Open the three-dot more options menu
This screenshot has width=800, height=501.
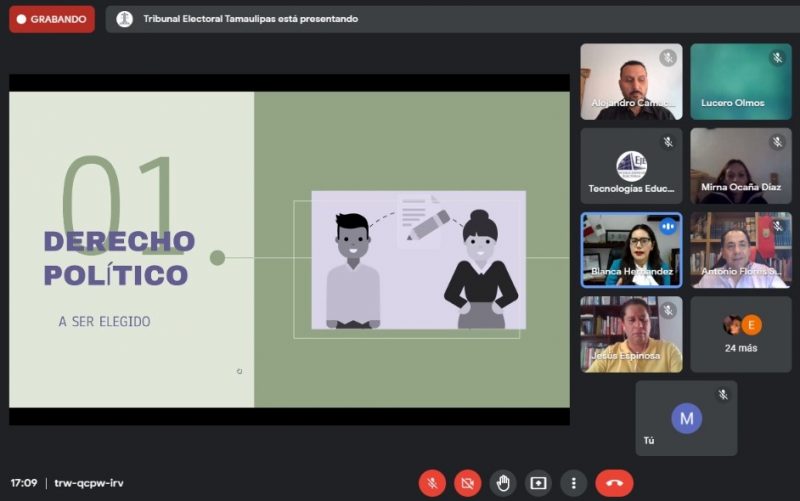(x=573, y=483)
